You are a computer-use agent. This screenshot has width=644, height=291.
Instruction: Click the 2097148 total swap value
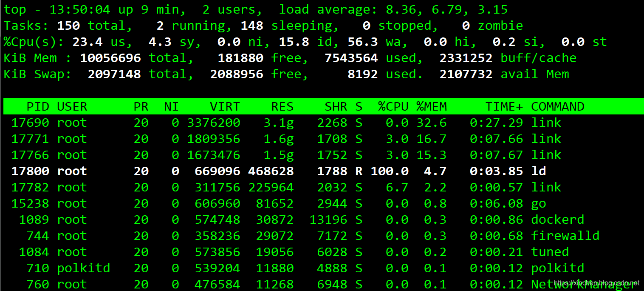tap(114, 74)
